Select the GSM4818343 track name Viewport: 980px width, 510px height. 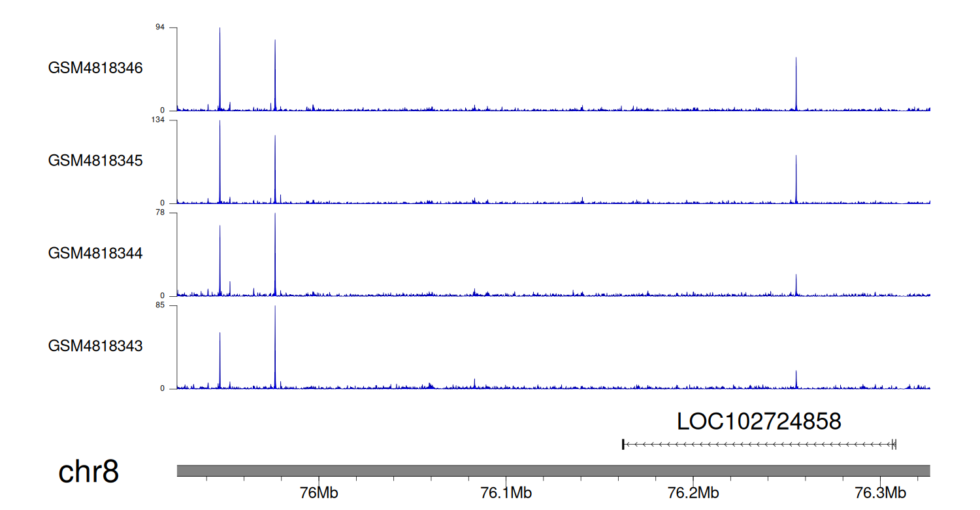click(95, 345)
